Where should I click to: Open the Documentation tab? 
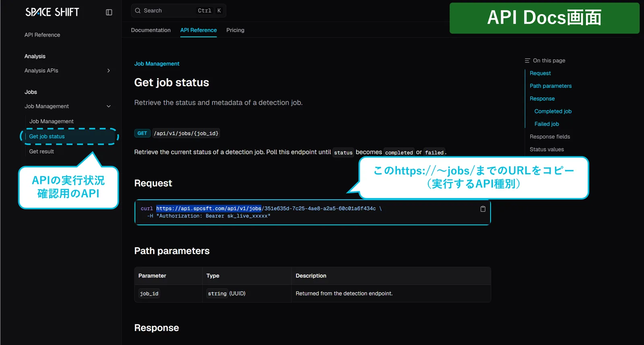pyautogui.click(x=151, y=30)
